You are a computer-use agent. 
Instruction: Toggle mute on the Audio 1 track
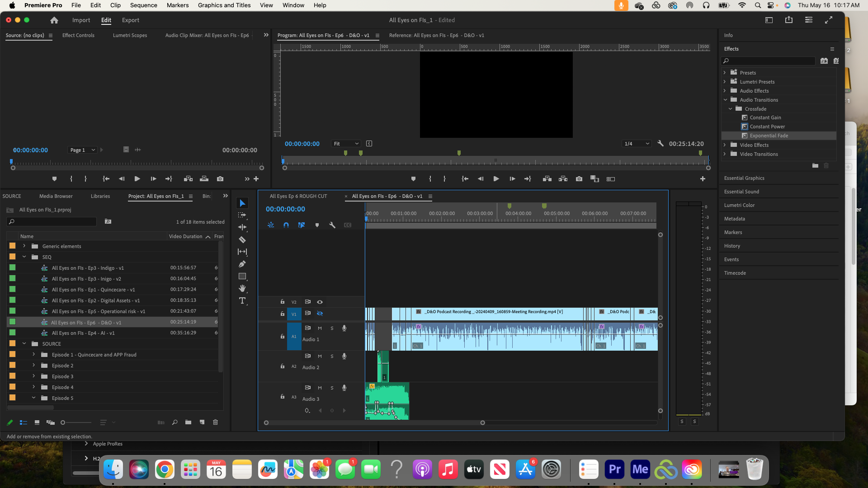320,328
